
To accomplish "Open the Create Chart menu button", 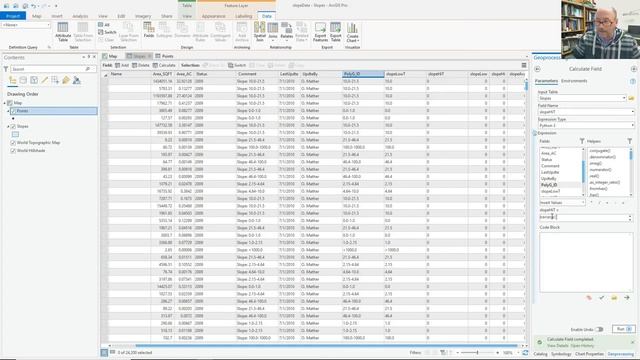I will click(352, 32).
